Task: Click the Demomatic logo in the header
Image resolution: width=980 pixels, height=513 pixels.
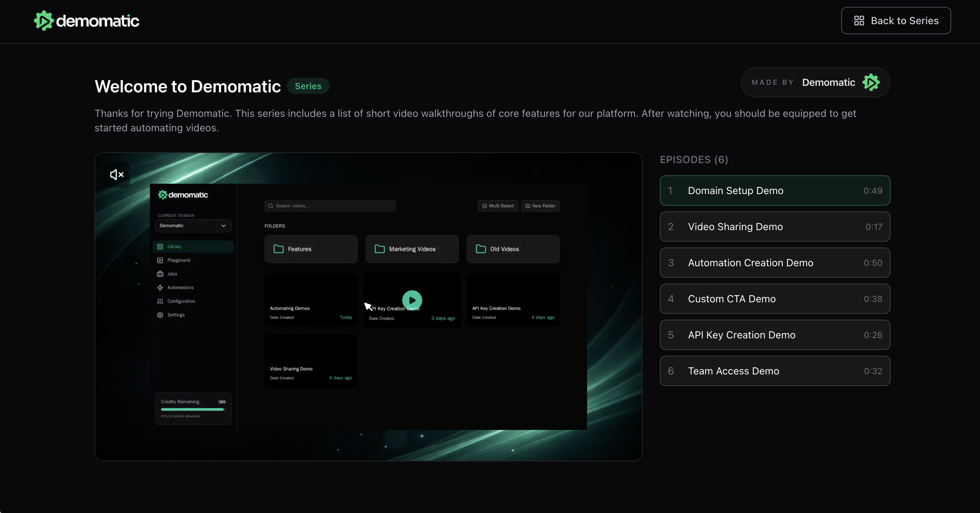Action: (85, 21)
